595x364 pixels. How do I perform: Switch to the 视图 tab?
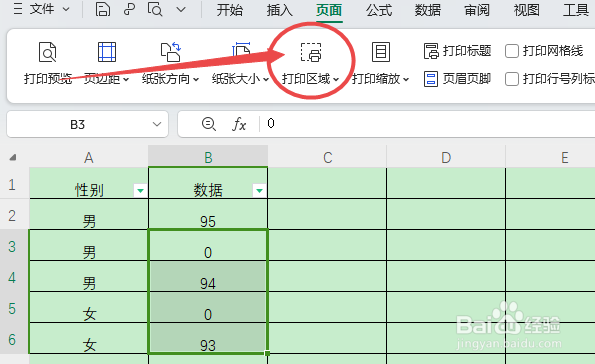(x=526, y=10)
